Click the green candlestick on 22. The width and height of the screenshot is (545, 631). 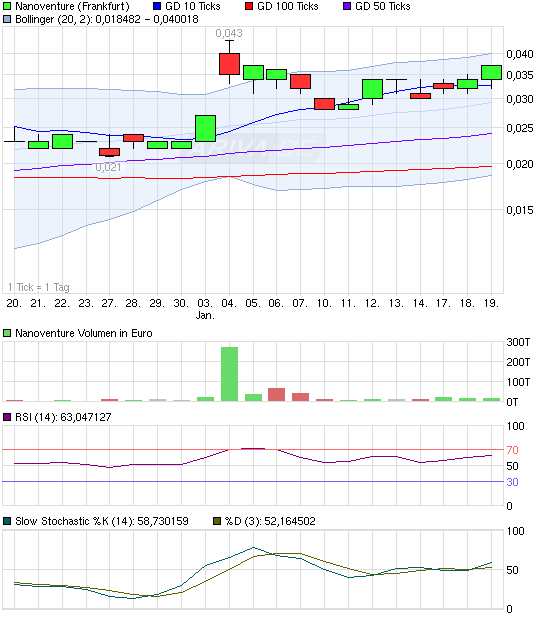[62, 142]
